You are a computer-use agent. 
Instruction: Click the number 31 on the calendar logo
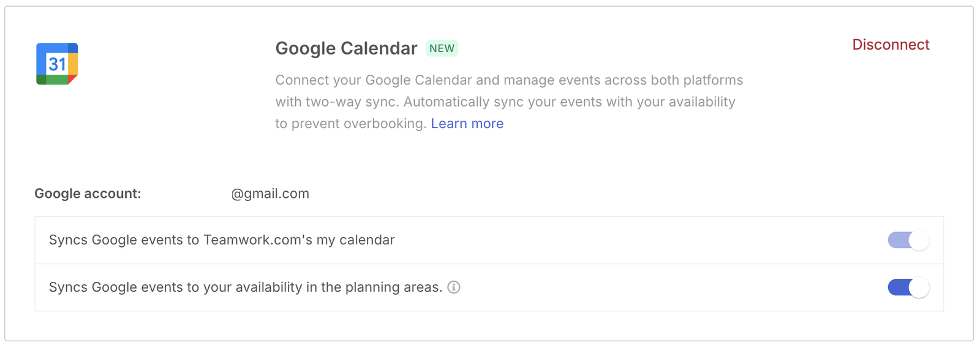(x=57, y=64)
